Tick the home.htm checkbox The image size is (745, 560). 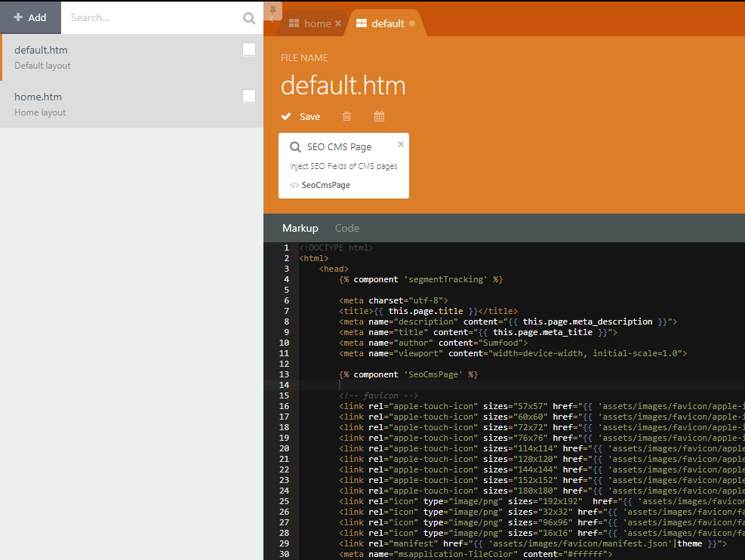pos(249,96)
